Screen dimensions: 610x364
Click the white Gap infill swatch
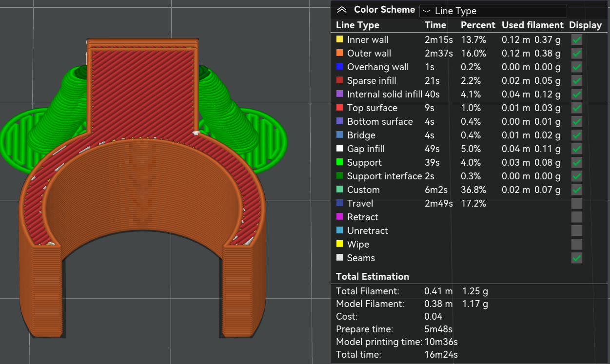(340, 149)
